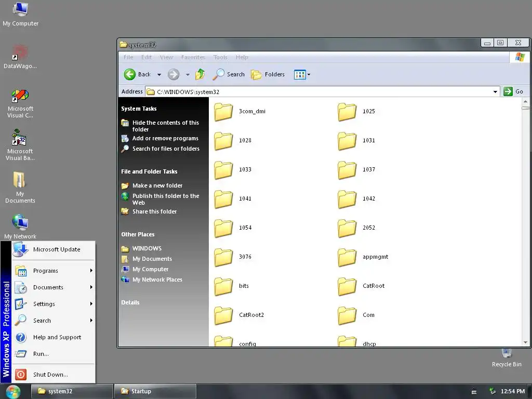The height and width of the screenshot is (399, 532).
Task: Open My Network Places link
Action: (x=152, y=280)
